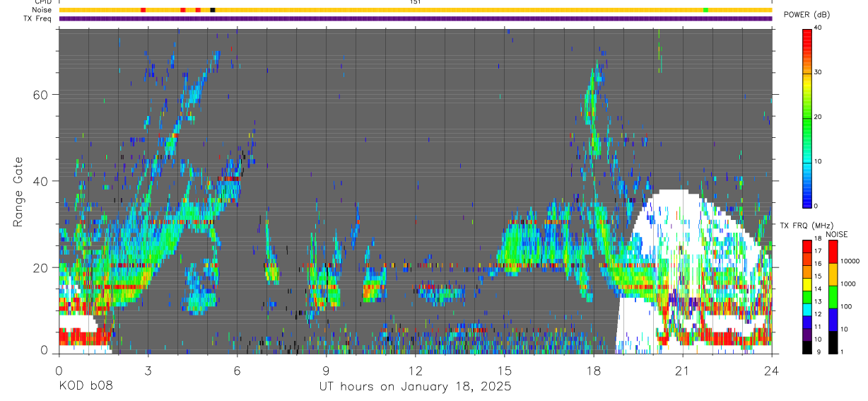
Task: Click the 30 tick on the power scale
Action: (817, 72)
